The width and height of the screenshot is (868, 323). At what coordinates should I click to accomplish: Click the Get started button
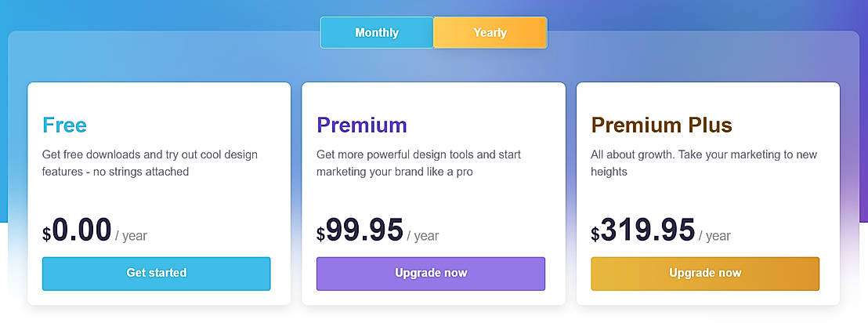coord(157,274)
